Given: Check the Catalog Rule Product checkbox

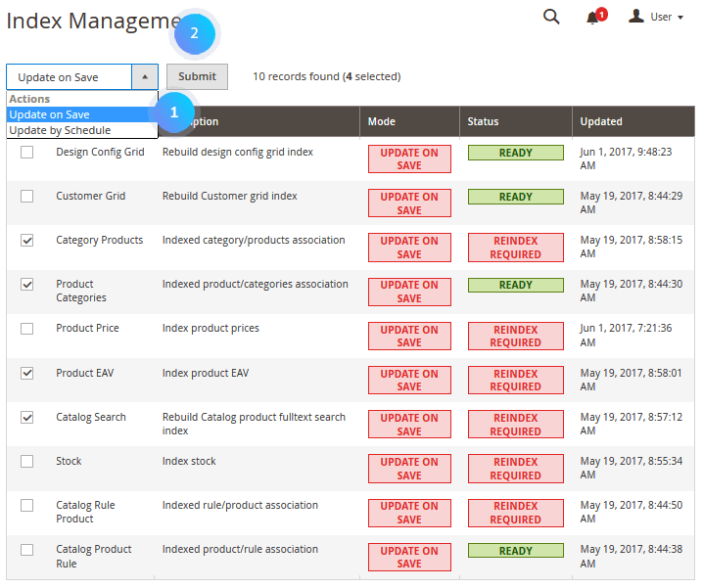Looking at the screenshot, I should (26, 506).
